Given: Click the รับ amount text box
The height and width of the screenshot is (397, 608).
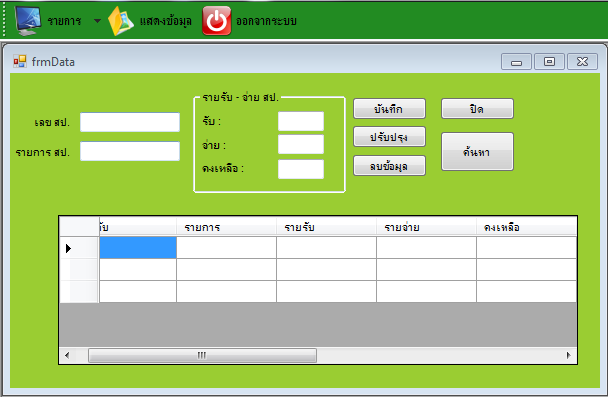Looking at the screenshot, I should [301, 121].
